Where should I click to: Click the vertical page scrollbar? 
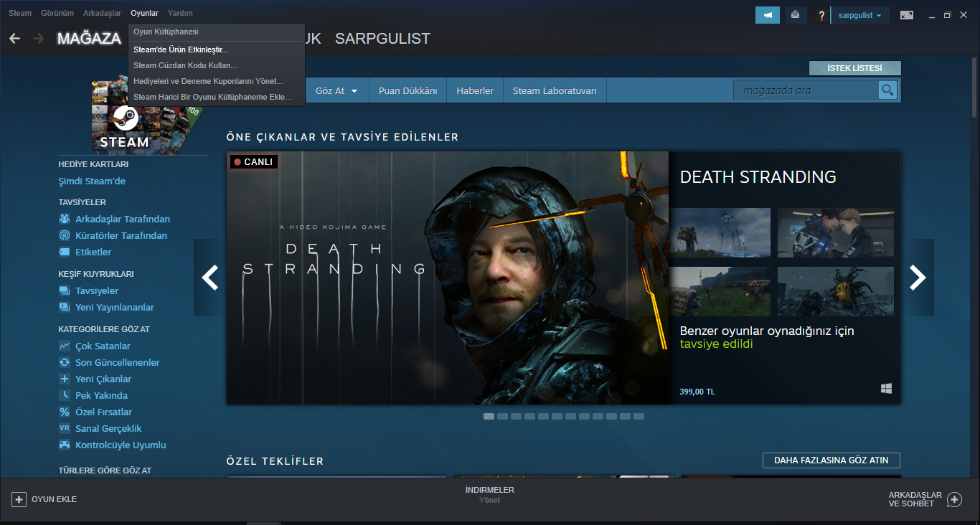974,86
